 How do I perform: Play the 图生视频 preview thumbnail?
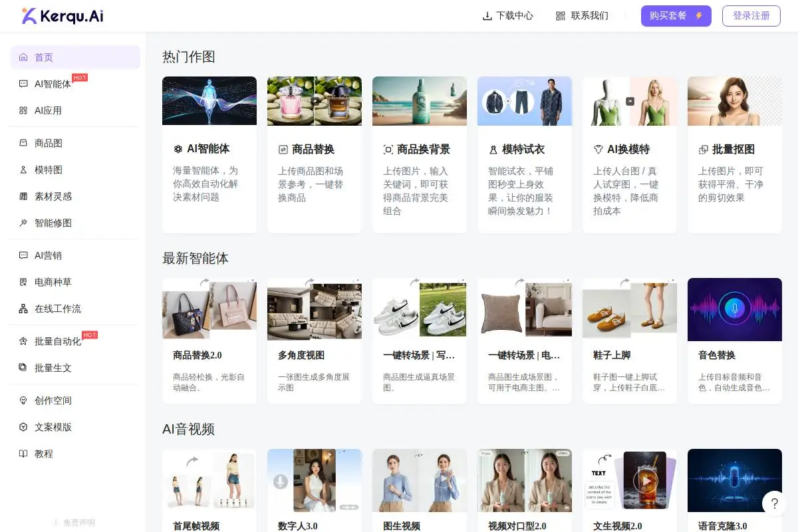(x=420, y=480)
